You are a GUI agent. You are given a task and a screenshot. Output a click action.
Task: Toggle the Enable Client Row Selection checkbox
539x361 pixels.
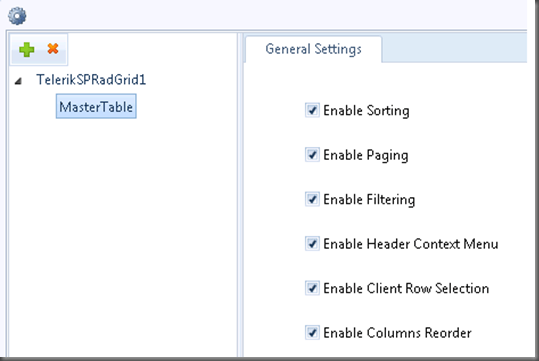(x=312, y=288)
